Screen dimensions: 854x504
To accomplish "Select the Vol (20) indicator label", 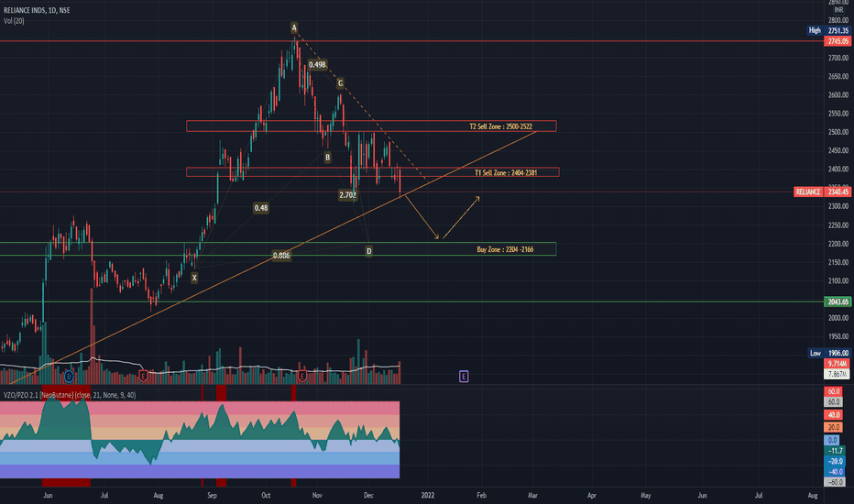I will 14,21.
